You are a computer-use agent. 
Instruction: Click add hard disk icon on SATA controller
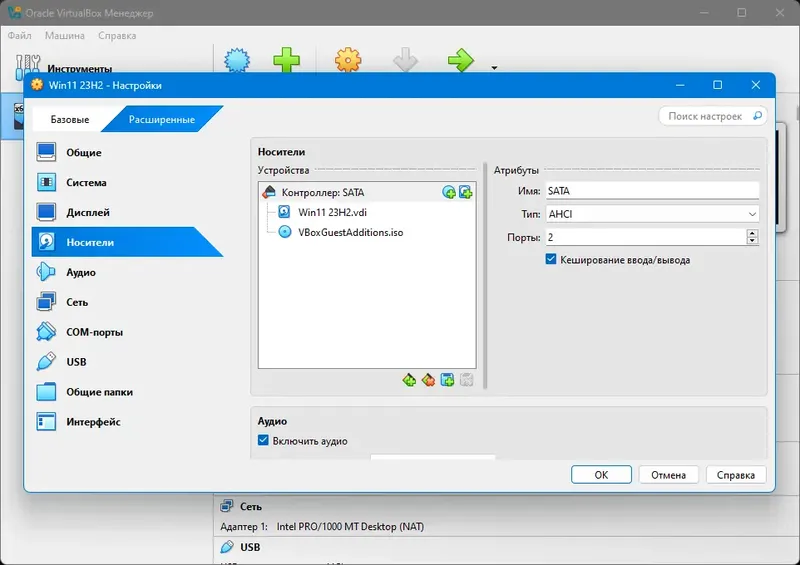pos(465,192)
